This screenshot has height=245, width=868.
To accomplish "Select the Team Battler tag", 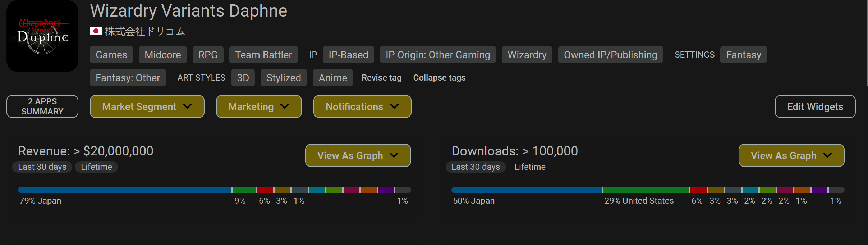I will (x=263, y=55).
